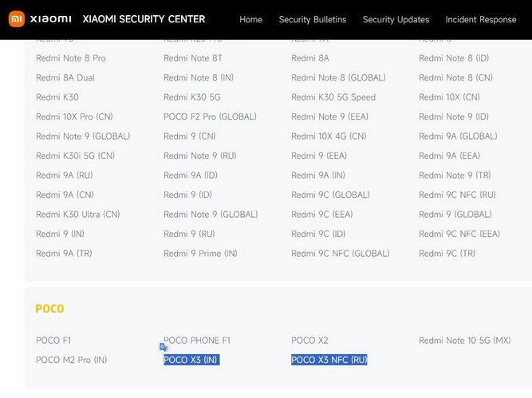Screen dimensions: 532x398
Task: Click Redmi Note 9 (ID)
Action: coord(454,116)
